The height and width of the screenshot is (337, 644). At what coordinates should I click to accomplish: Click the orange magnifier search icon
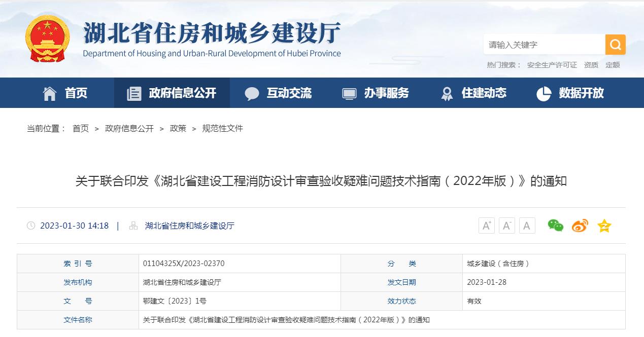point(615,45)
